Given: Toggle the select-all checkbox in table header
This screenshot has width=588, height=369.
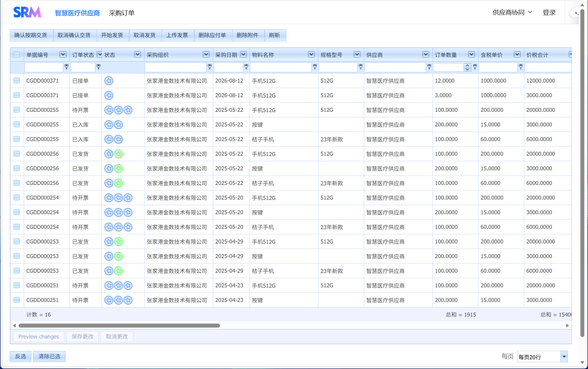Looking at the screenshot, I should pyautogui.click(x=17, y=55).
